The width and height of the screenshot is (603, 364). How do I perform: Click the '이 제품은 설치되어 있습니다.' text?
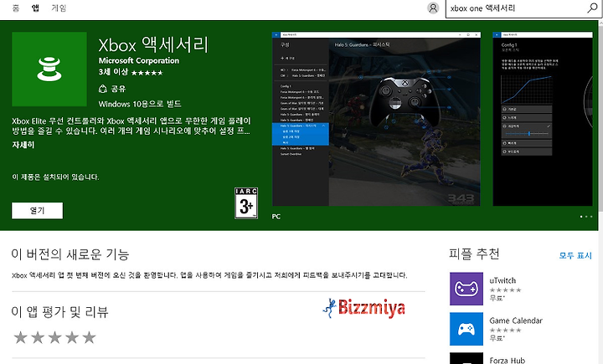pos(55,177)
